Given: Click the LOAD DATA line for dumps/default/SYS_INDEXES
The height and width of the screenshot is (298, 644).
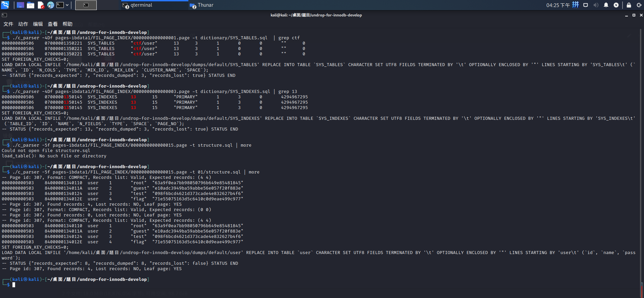Looking at the screenshot, I should tap(319, 118).
